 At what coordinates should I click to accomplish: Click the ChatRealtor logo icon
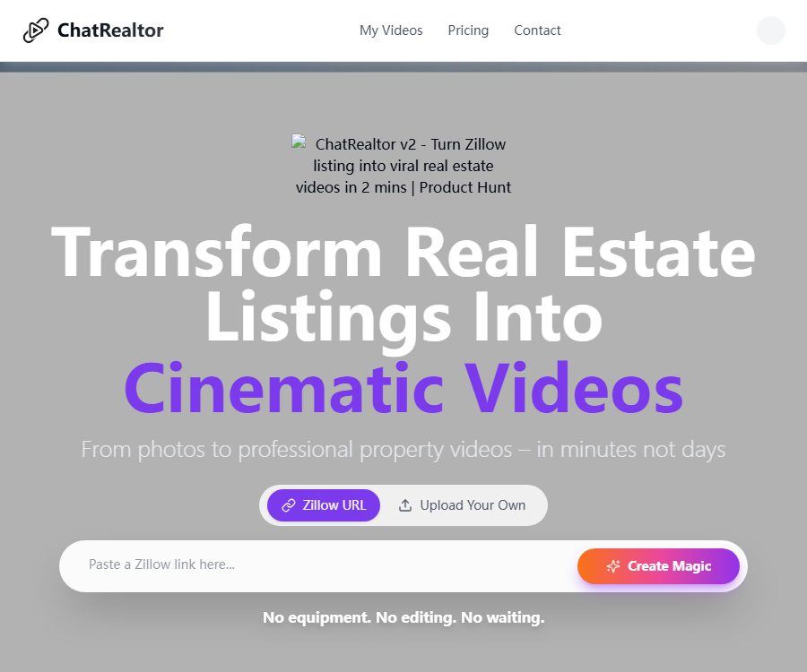[x=36, y=30]
